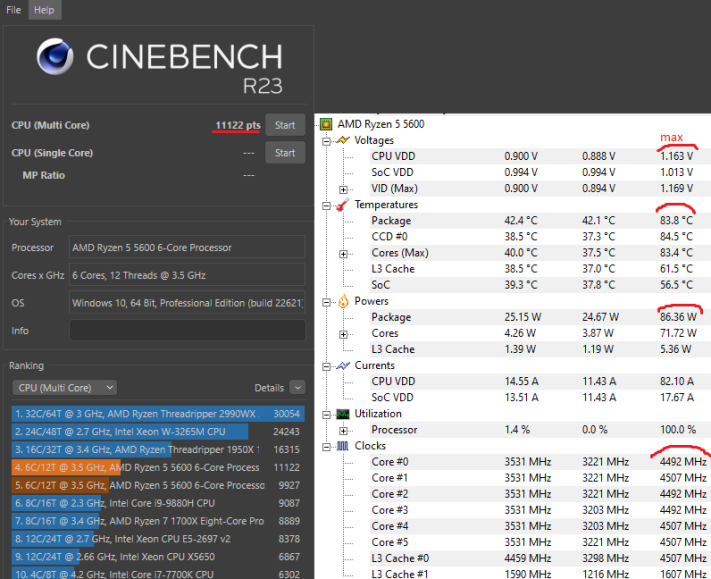Click the AMD Ryzen 5 5600 chip icon

coord(326,124)
